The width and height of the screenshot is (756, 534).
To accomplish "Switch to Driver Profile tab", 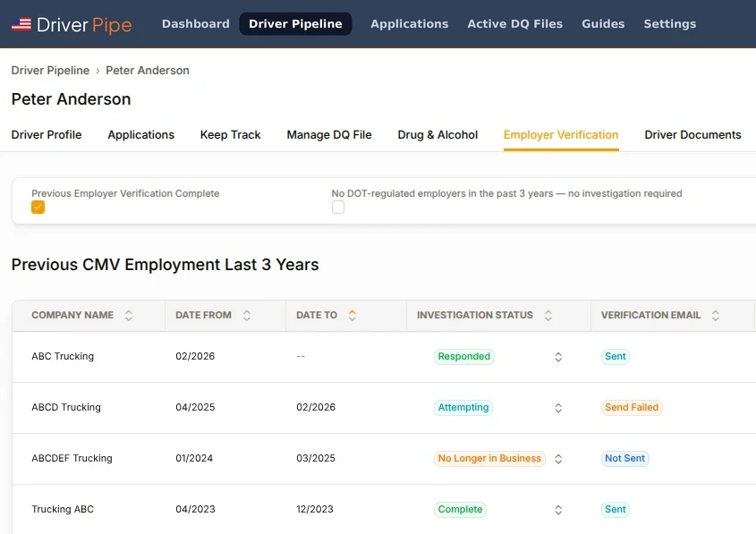I will tap(47, 135).
